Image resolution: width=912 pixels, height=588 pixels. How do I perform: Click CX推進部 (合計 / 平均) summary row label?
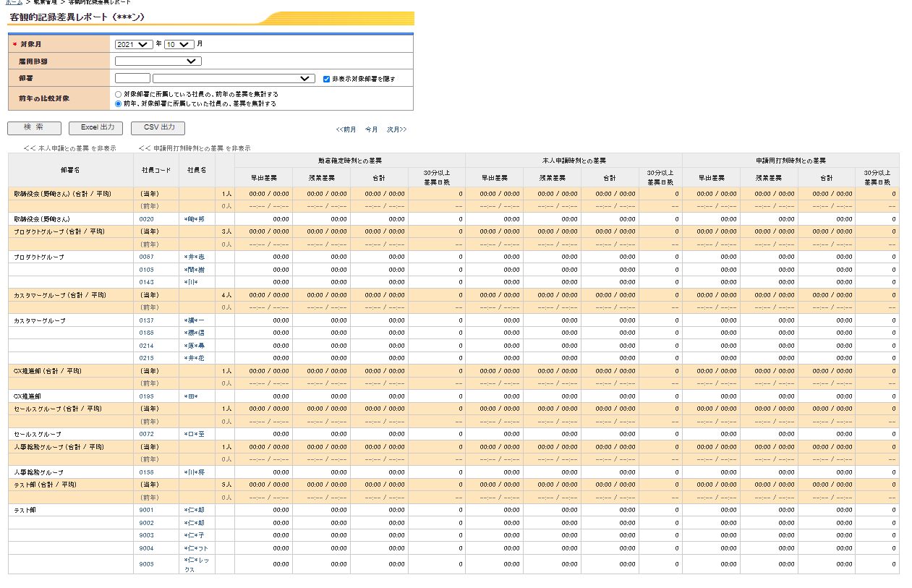48,371
